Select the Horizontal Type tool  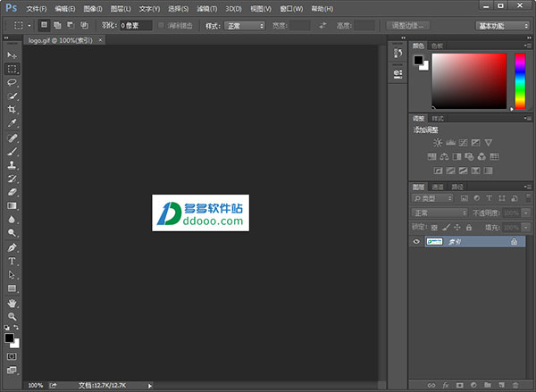click(x=12, y=261)
